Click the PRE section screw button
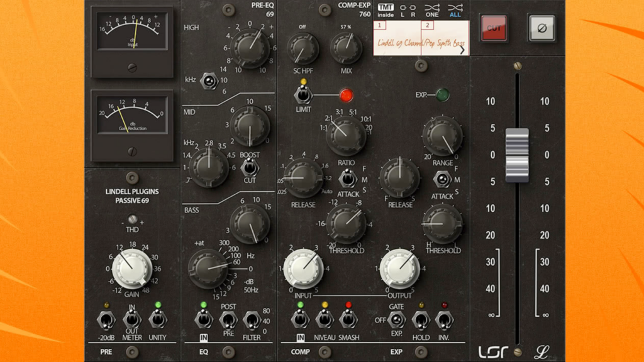Screen dimensions: 644x362 tap(132, 352)
